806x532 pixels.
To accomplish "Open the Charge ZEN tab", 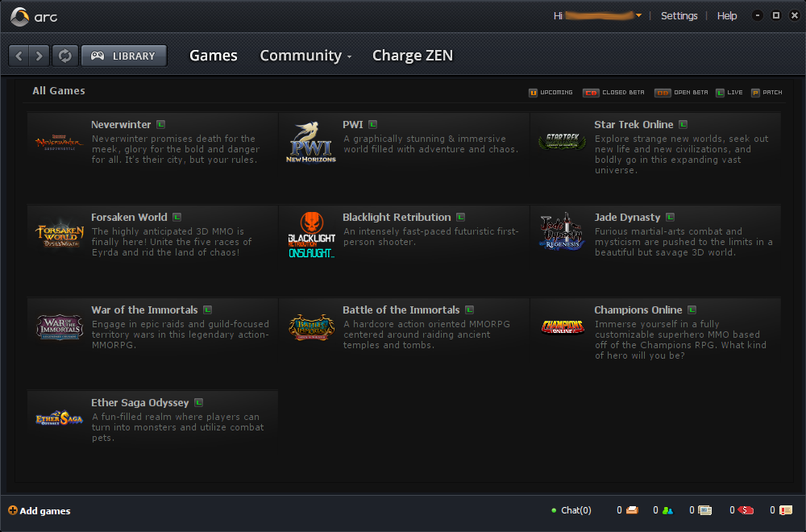I will coord(412,55).
